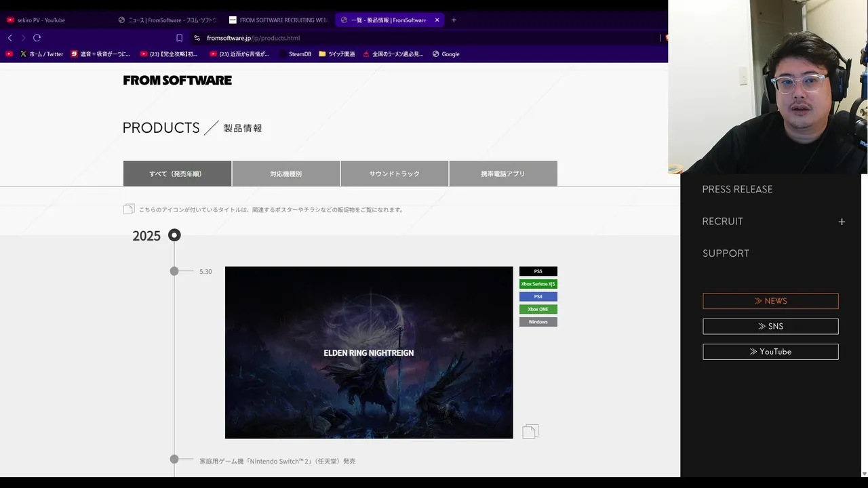Open the ホーム / Twitter bookmark
The image size is (868, 488).
tap(41, 54)
